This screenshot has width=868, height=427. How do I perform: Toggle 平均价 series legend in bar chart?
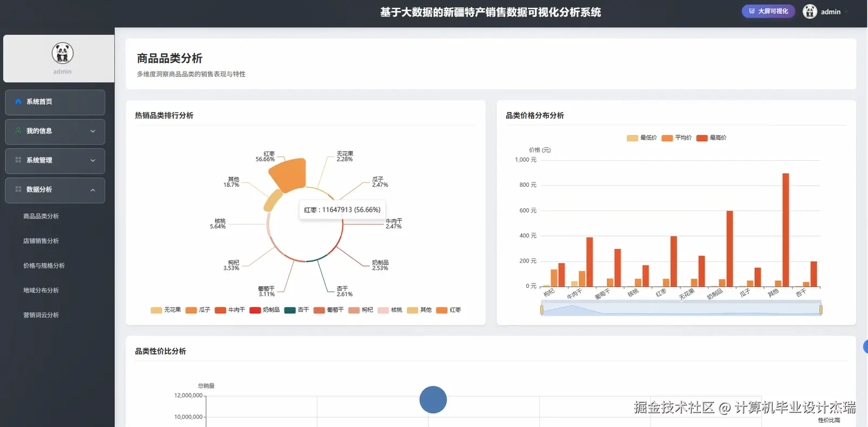677,138
